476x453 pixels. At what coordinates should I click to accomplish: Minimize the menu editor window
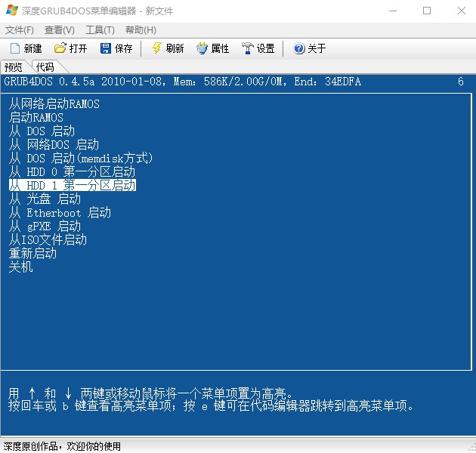pyautogui.click(x=393, y=11)
